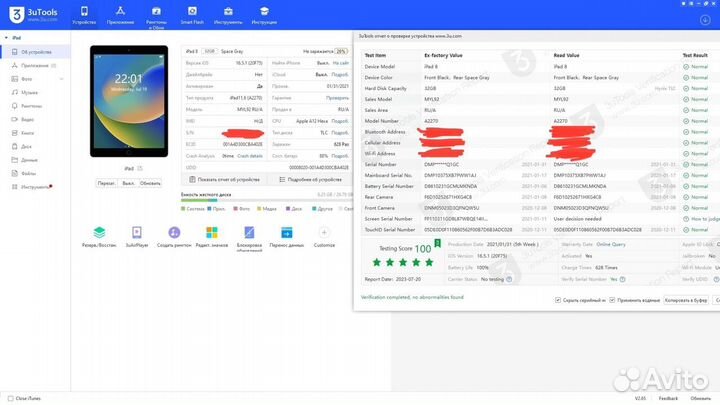Open Инструкции tutorials in top toolbar
720x405 pixels.
264,15
